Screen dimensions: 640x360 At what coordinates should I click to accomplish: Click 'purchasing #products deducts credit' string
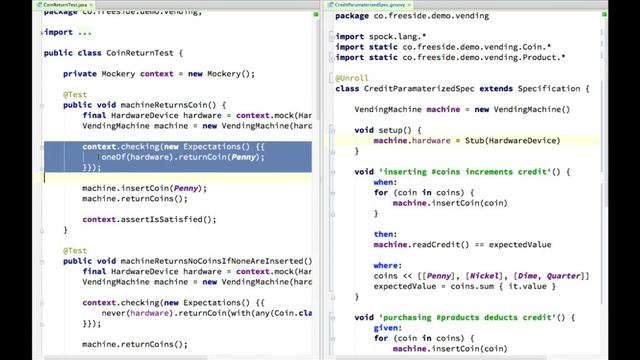(x=468, y=317)
